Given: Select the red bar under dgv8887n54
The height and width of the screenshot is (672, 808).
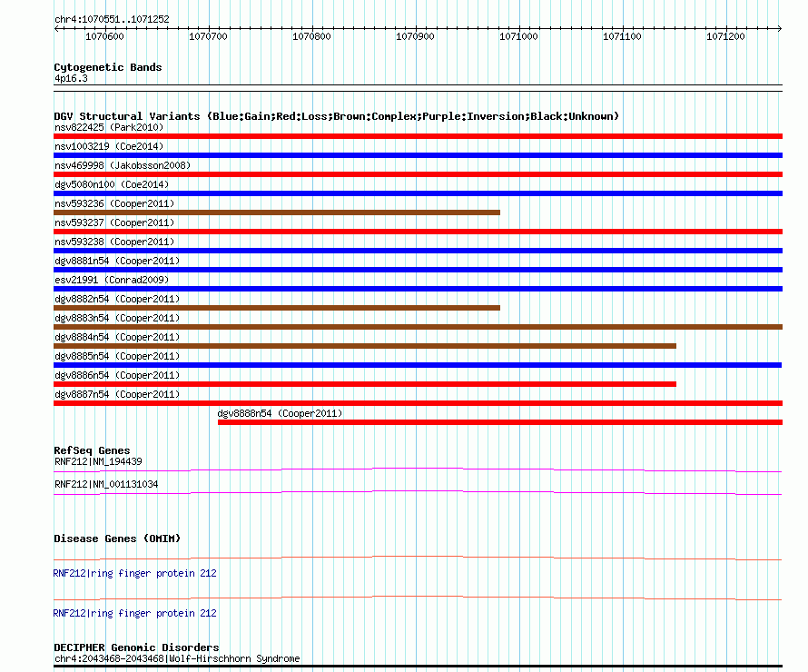Looking at the screenshot, I should [418, 403].
